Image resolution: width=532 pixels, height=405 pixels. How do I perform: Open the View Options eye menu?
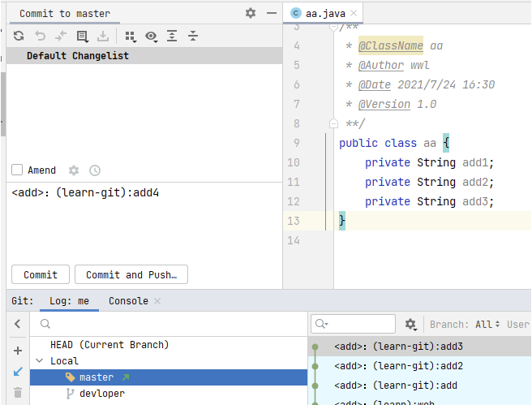point(151,36)
